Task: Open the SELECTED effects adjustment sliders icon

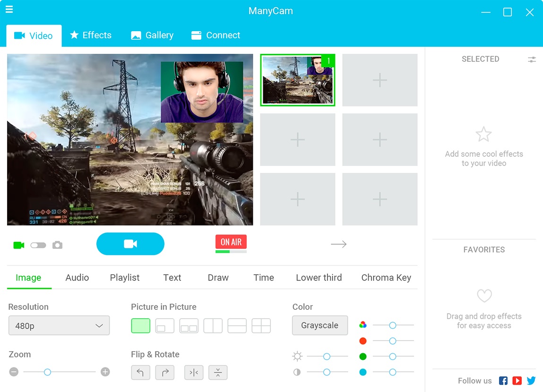Action: click(x=532, y=60)
